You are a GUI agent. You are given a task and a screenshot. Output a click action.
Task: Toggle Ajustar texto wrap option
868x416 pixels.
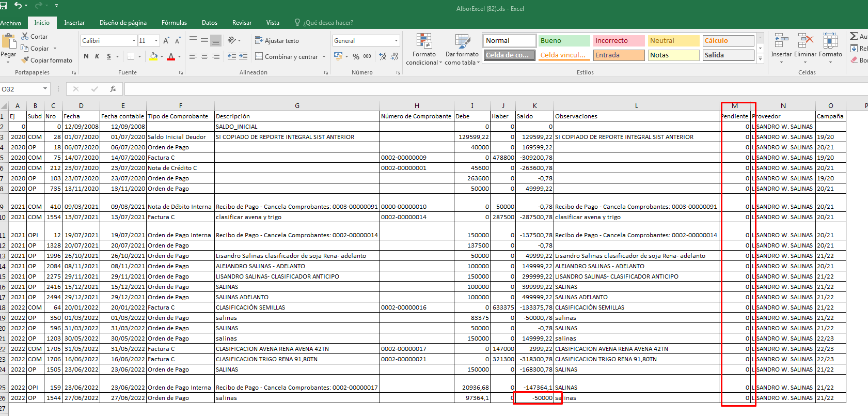tap(277, 41)
